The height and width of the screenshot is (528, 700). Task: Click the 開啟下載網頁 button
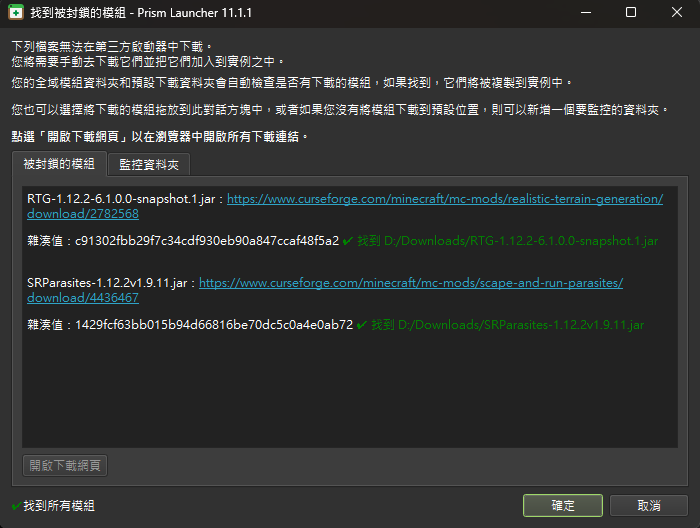(65, 466)
